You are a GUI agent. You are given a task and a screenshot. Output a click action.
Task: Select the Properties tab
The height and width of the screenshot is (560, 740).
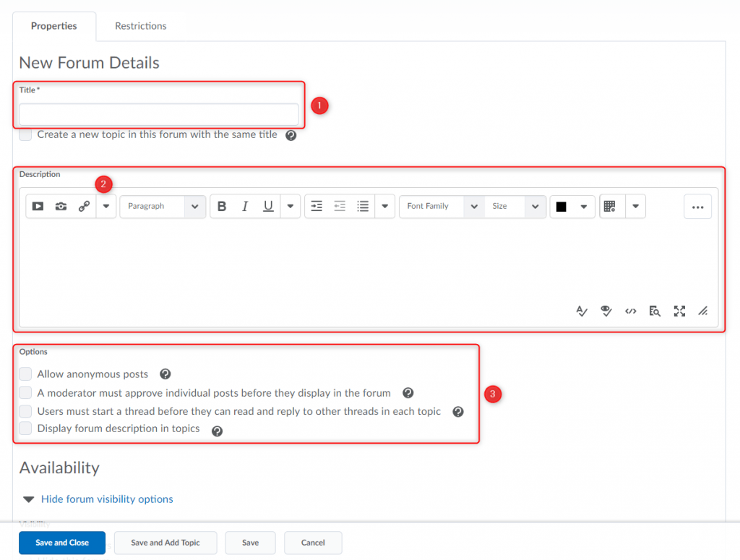[54, 25]
